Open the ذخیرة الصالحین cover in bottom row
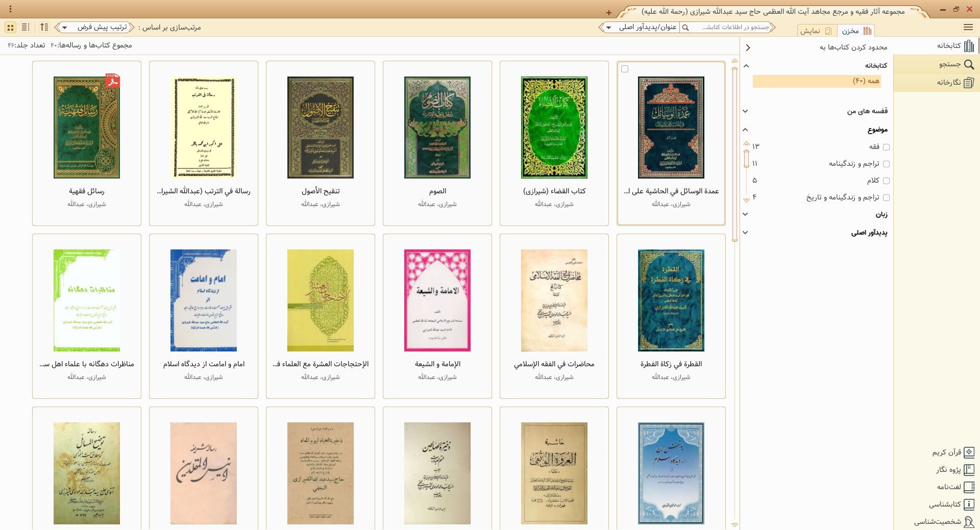980x530 pixels. [x=437, y=473]
